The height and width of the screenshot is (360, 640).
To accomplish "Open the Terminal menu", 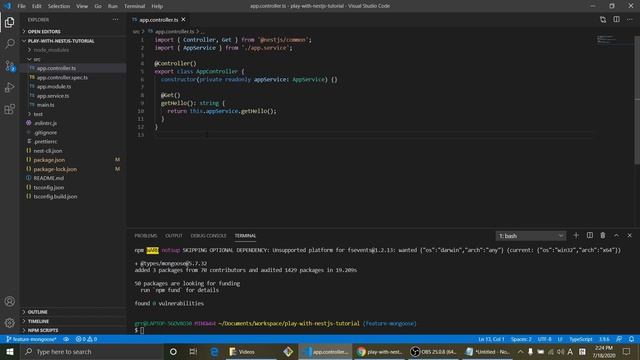I will pyautogui.click(x=134, y=6).
